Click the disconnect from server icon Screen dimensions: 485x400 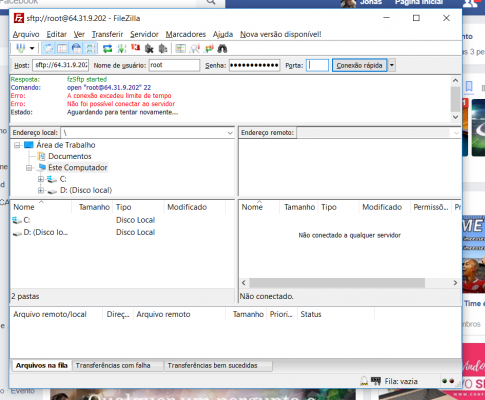(149, 48)
